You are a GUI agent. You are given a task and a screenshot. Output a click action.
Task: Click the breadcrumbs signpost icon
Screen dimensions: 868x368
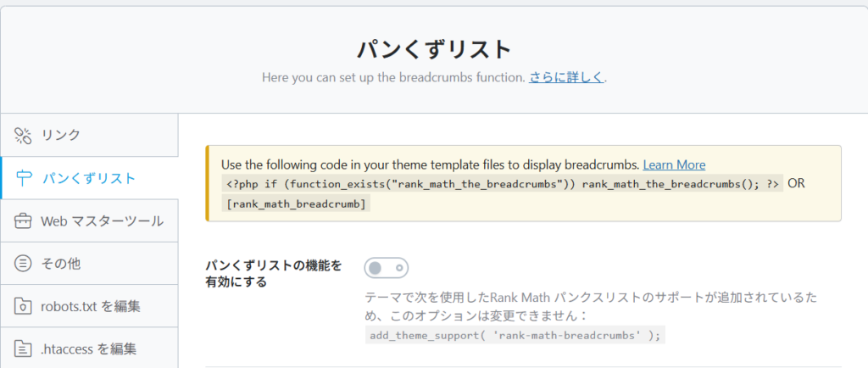click(x=24, y=178)
